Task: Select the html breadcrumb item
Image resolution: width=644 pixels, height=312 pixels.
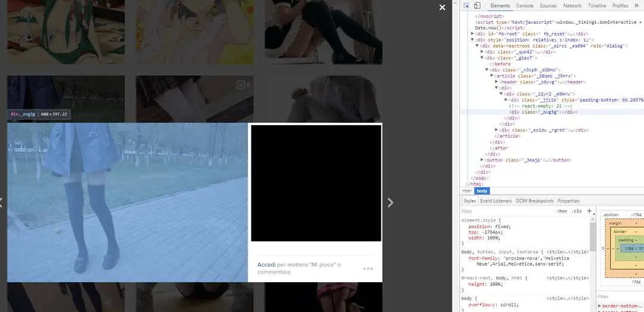Action: (467, 191)
